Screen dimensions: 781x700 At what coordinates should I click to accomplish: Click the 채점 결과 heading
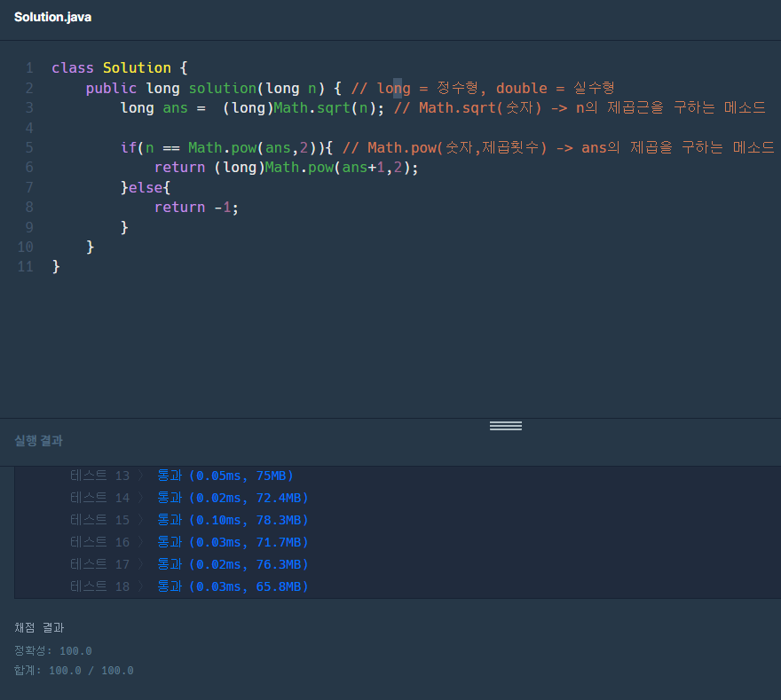click(39, 628)
